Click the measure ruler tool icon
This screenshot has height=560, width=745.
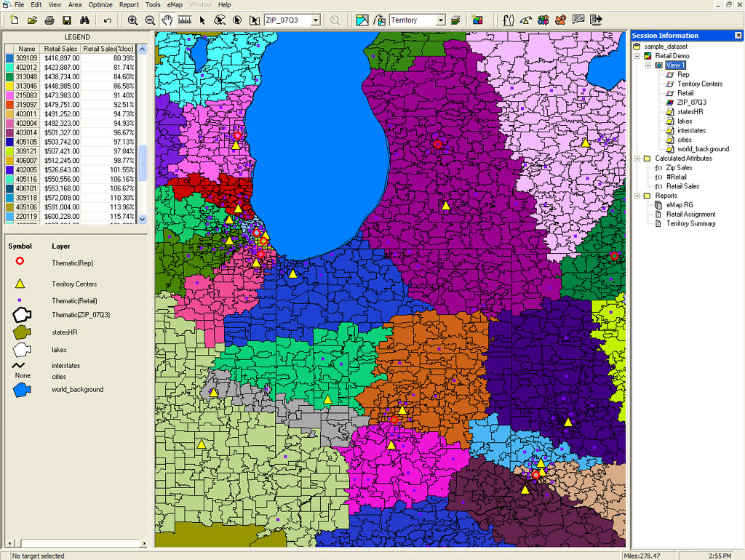tap(183, 20)
